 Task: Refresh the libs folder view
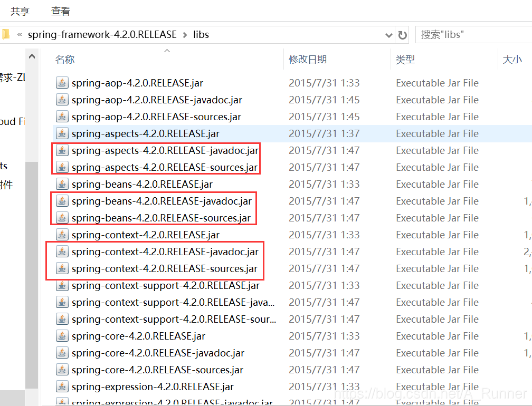tap(402, 35)
